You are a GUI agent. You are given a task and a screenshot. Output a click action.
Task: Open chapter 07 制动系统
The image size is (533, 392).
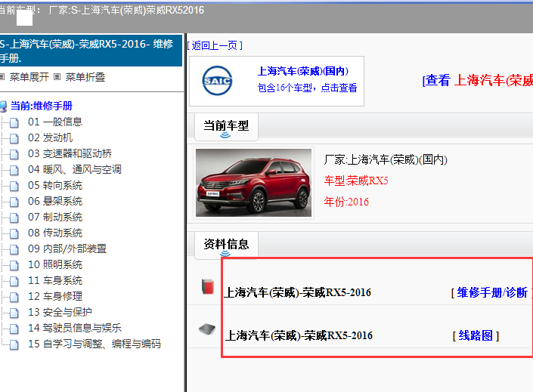55,217
